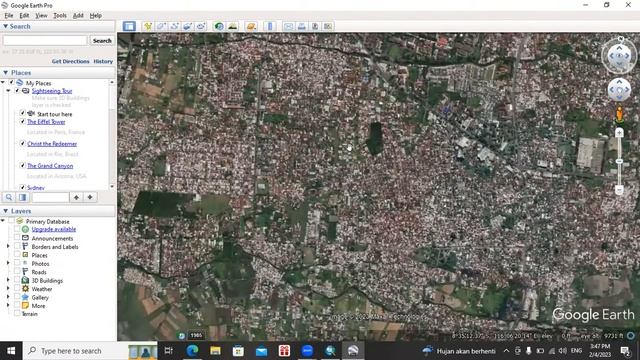Click the zoom in plus button
The image size is (640, 360).
[x=619, y=132]
